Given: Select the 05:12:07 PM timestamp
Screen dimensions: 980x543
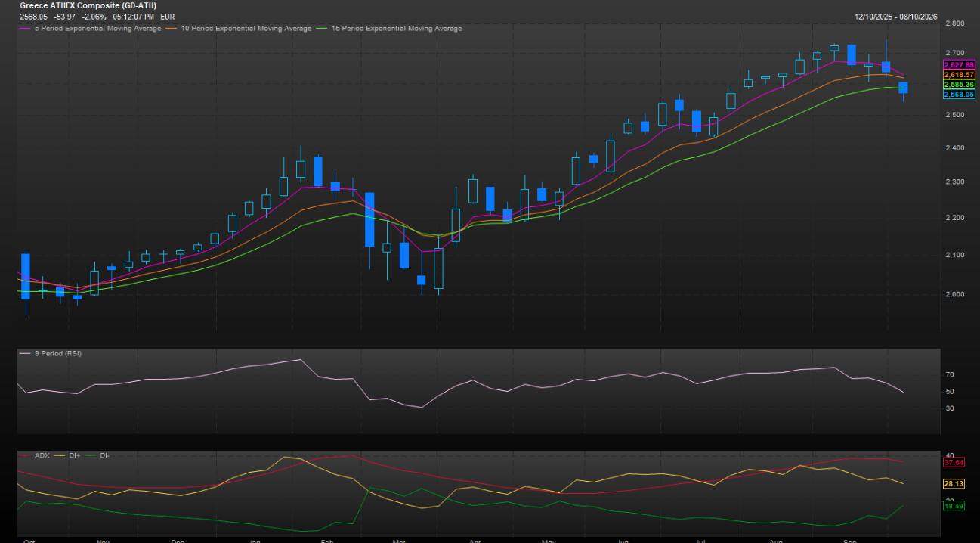Looking at the screenshot, I should [x=134, y=16].
